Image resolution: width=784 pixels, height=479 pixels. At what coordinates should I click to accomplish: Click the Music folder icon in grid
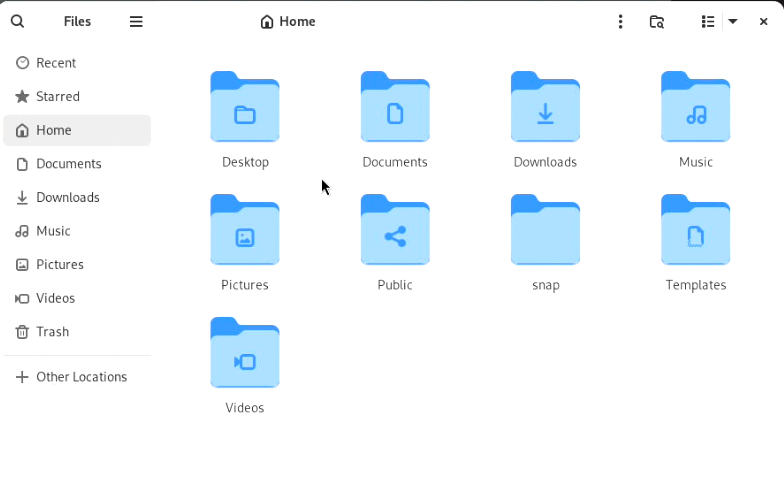[696, 107]
